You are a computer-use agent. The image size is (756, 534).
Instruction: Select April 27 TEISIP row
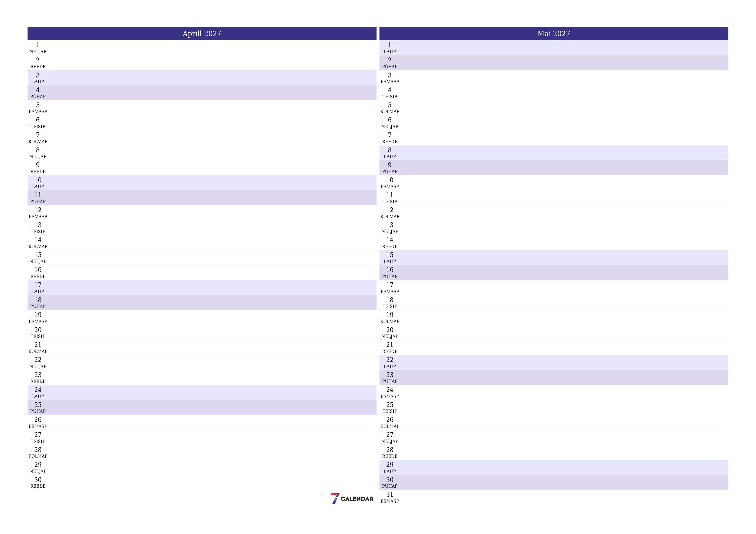click(x=202, y=437)
